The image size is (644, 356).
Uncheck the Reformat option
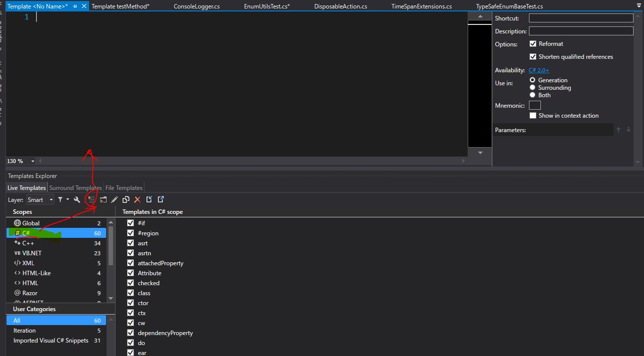coord(533,44)
